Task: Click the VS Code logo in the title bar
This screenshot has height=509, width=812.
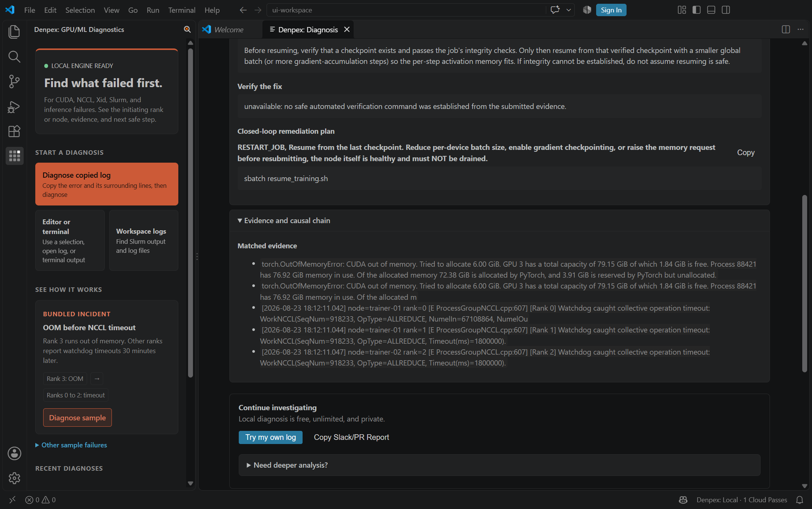Action: [10, 10]
